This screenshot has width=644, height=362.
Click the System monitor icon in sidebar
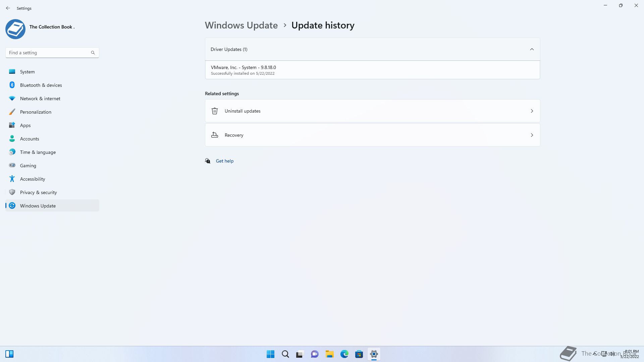click(12, 71)
